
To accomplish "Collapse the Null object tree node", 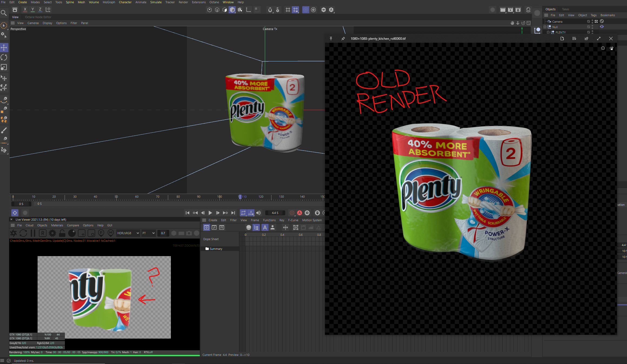I will coord(545,27).
